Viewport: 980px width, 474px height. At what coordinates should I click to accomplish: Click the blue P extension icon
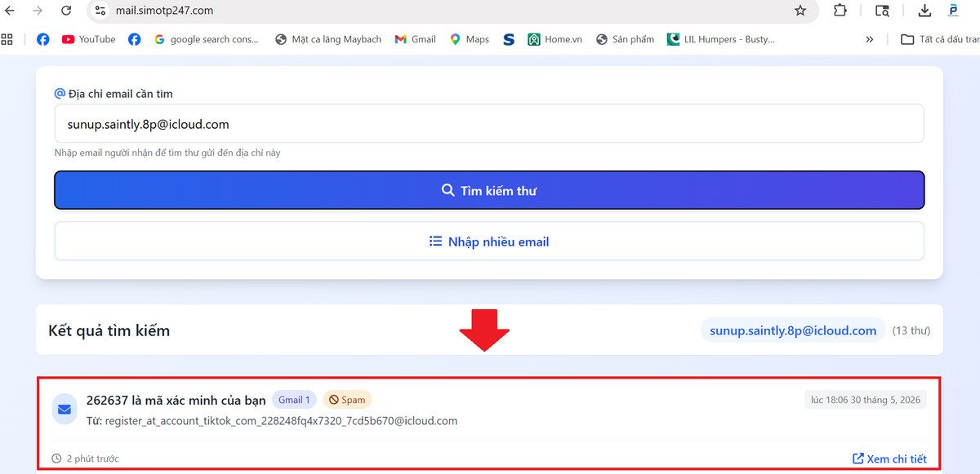coord(953,11)
